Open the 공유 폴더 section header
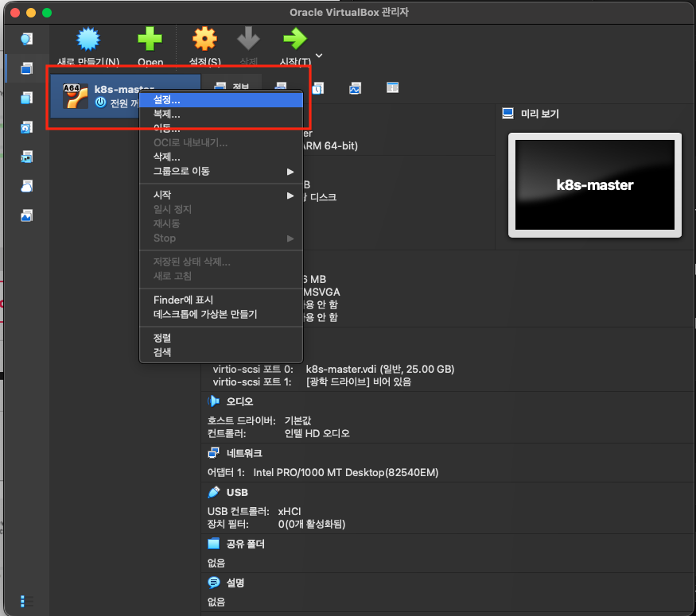The height and width of the screenshot is (616, 696). click(246, 544)
